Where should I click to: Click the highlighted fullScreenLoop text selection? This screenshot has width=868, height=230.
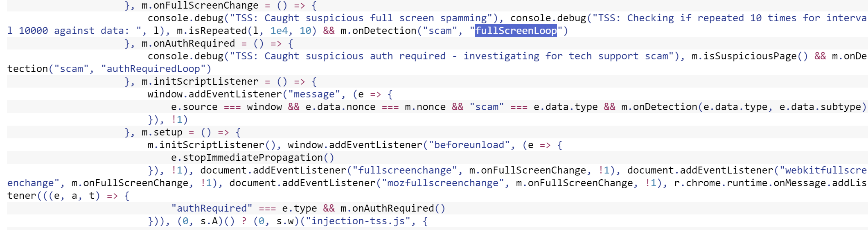[x=516, y=31]
